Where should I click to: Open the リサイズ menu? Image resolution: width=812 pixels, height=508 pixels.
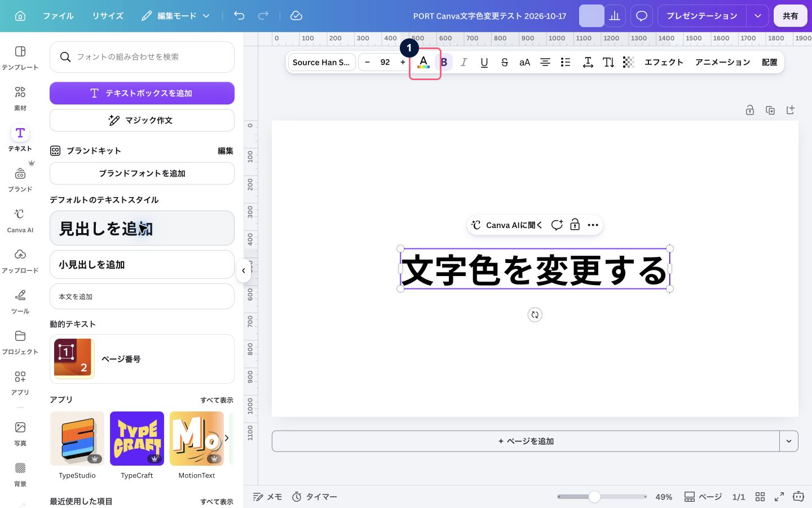(108, 16)
